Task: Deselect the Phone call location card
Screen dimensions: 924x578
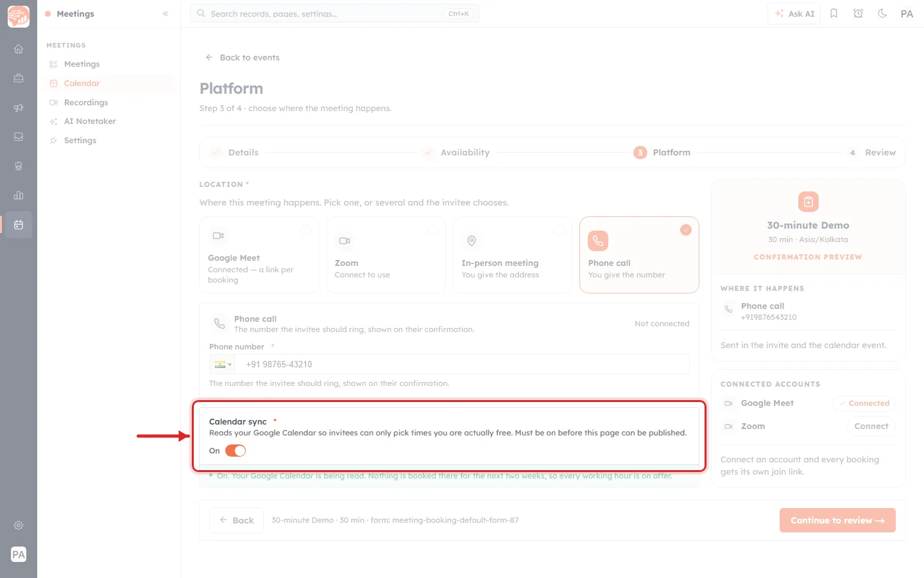Action: point(639,255)
